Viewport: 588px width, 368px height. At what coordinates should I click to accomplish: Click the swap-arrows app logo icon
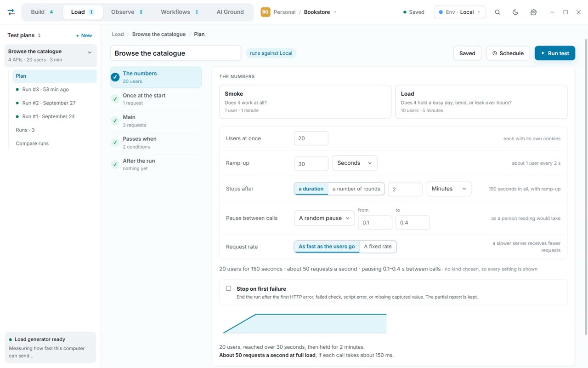click(11, 12)
